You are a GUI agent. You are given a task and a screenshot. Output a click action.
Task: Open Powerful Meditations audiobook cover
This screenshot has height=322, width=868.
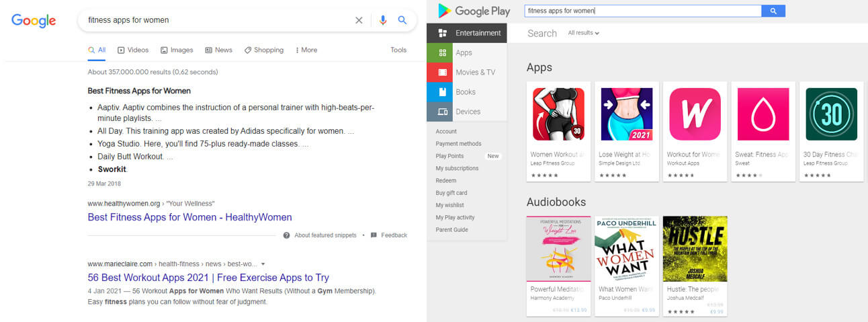pyautogui.click(x=559, y=249)
